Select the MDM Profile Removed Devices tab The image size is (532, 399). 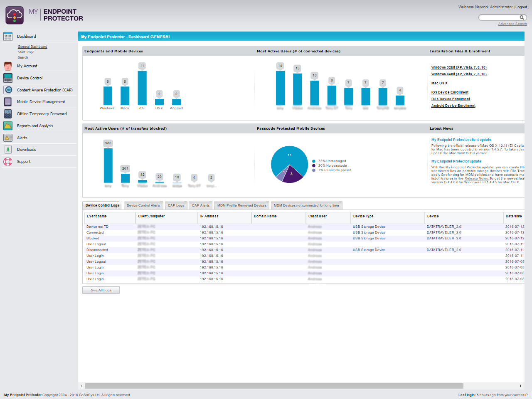pos(241,205)
